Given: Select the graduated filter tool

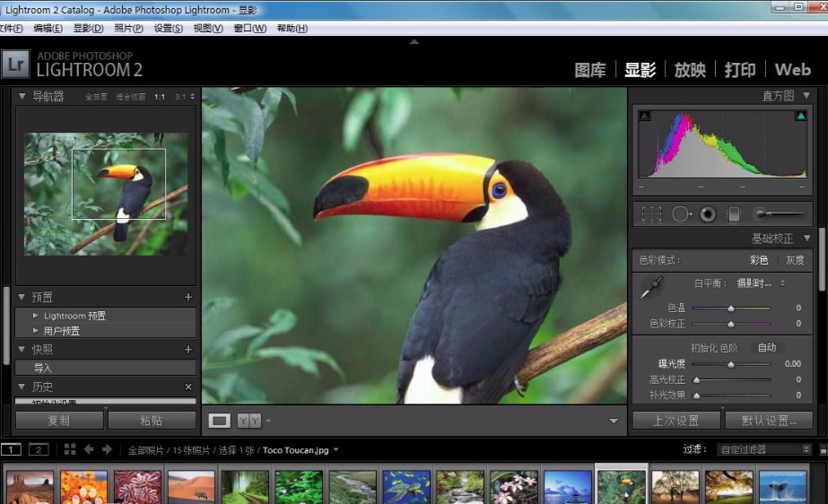Looking at the screenshot, I should (734, 213).
